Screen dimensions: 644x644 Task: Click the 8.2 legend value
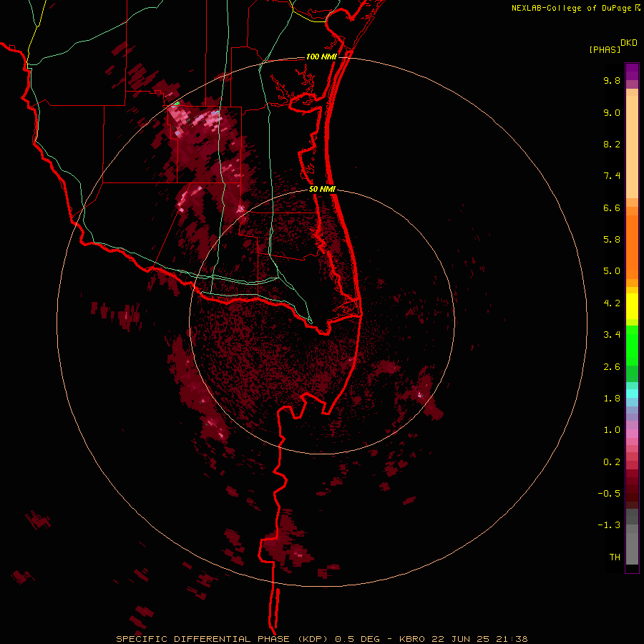coord(612,144)
